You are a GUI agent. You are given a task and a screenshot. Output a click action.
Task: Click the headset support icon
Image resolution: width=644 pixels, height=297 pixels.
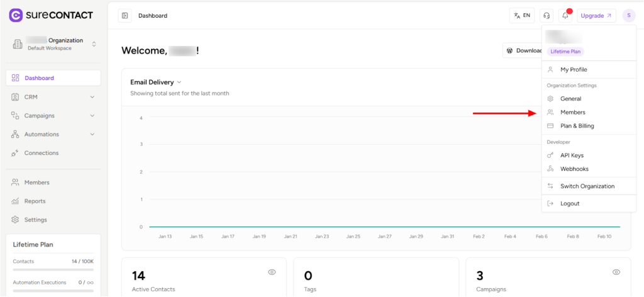(547, 16)
